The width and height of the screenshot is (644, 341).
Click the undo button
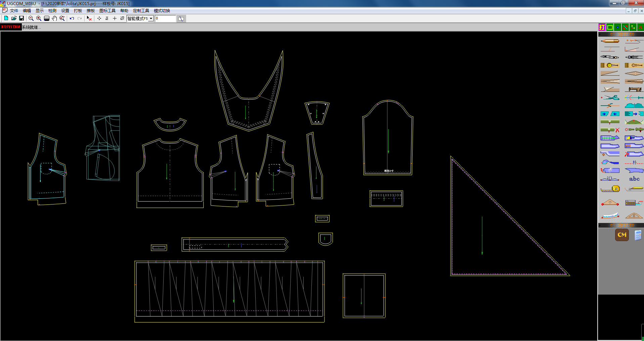pyautogui.click(x=72, y=18)
